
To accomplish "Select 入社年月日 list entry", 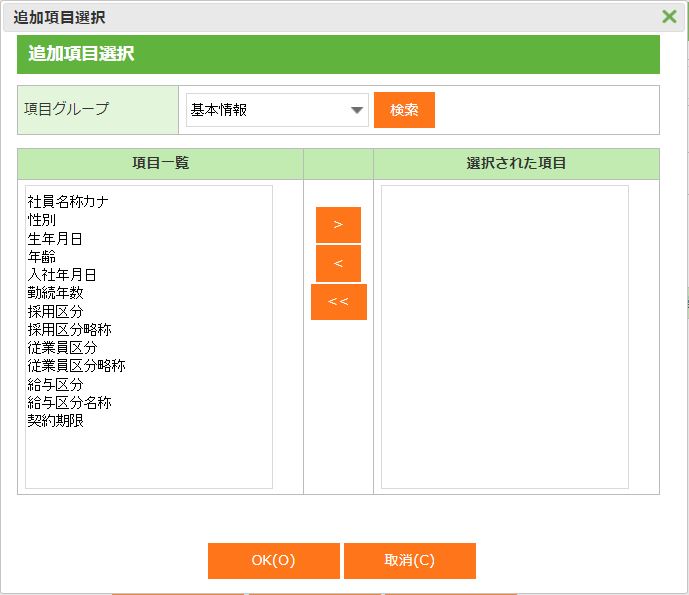I will [62, 275].
